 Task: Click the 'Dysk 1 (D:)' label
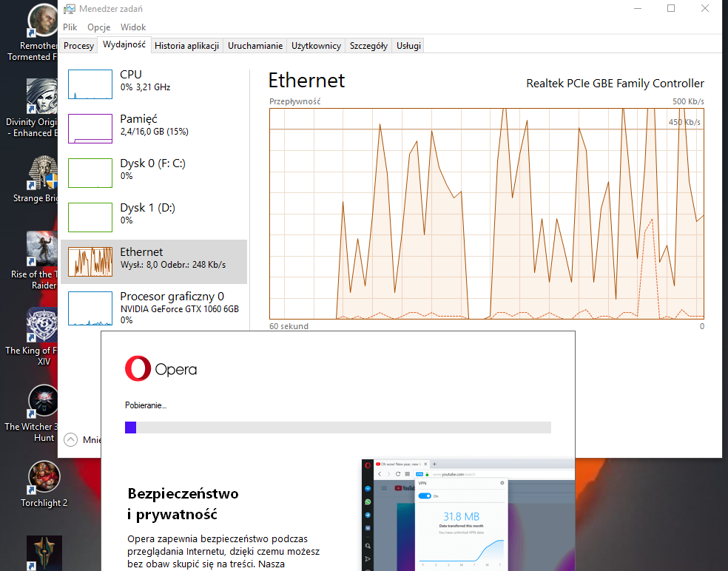(x=148, y=208)
